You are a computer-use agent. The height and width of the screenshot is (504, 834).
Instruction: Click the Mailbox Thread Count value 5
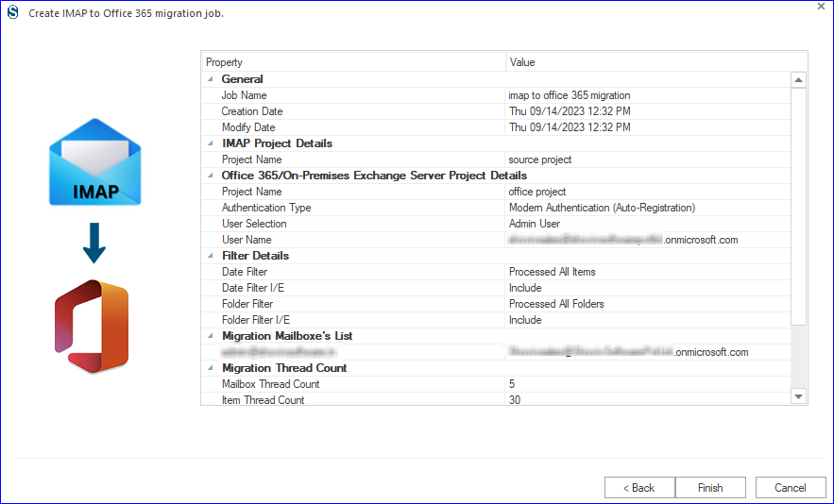click(512, 384)
